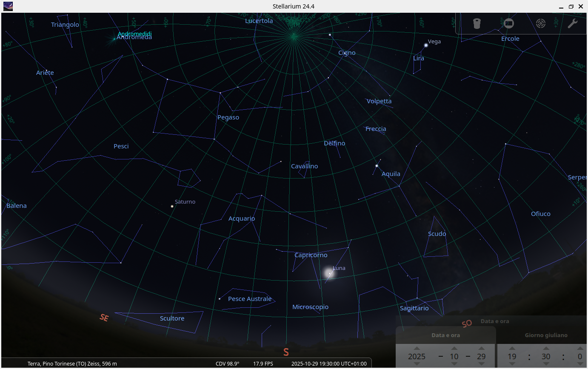Select Saturno in the sky view

171,206
